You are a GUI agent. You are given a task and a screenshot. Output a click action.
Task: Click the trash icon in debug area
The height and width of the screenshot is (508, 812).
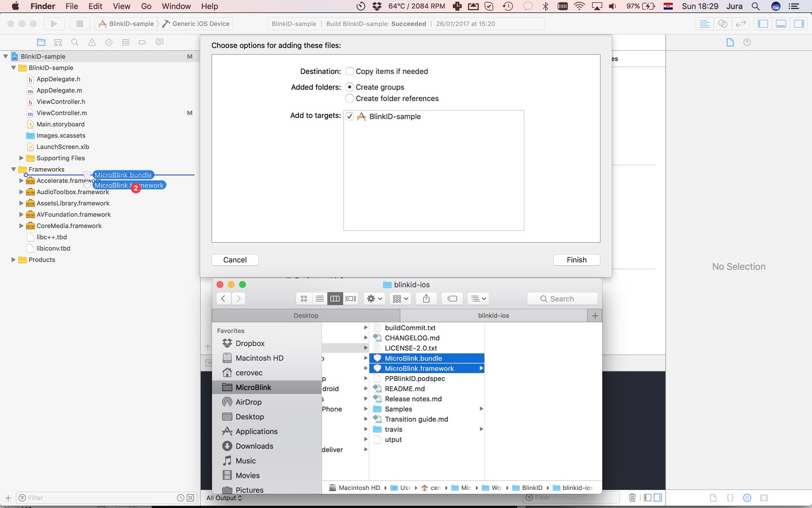pyautogui.click(x=632, y=497)
